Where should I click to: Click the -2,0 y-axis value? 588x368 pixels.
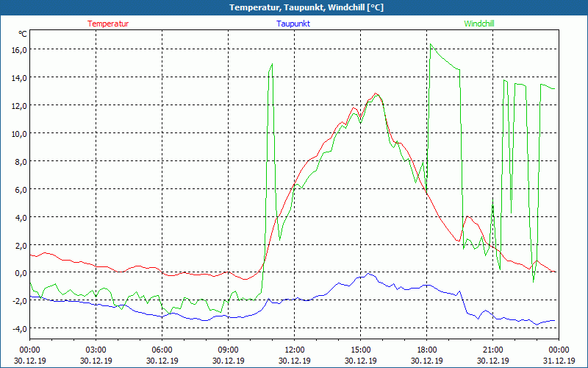click(x=20, y=301)
